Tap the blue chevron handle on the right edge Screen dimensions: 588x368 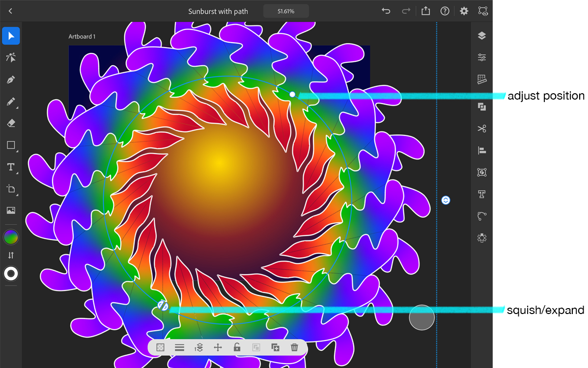446,200
